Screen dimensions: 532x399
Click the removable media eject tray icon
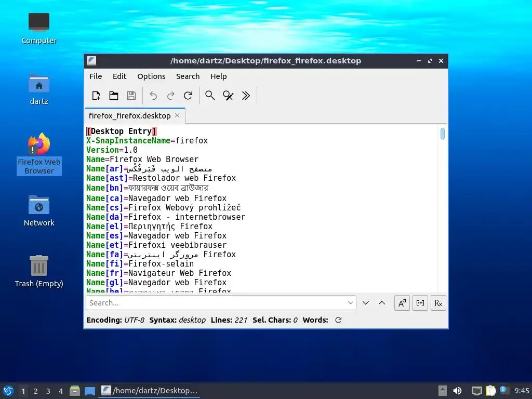[x=443, y=391]
